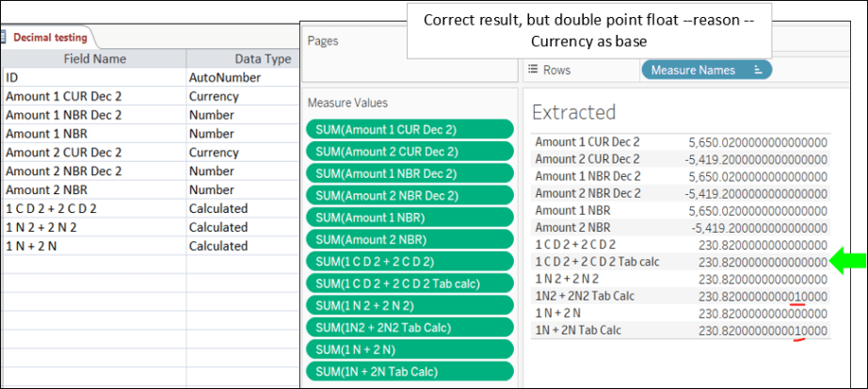This screenshot has height=389, width=868.
Task: Select SUM(Amount 2 NBR Dec 2) pill
Action: pyautogui.click(x=410, y=195)
